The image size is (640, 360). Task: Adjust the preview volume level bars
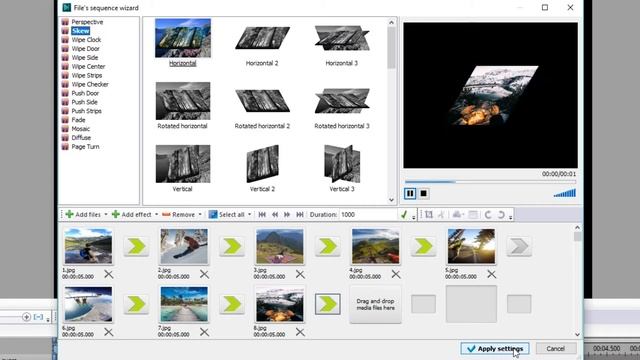[565, 193]
